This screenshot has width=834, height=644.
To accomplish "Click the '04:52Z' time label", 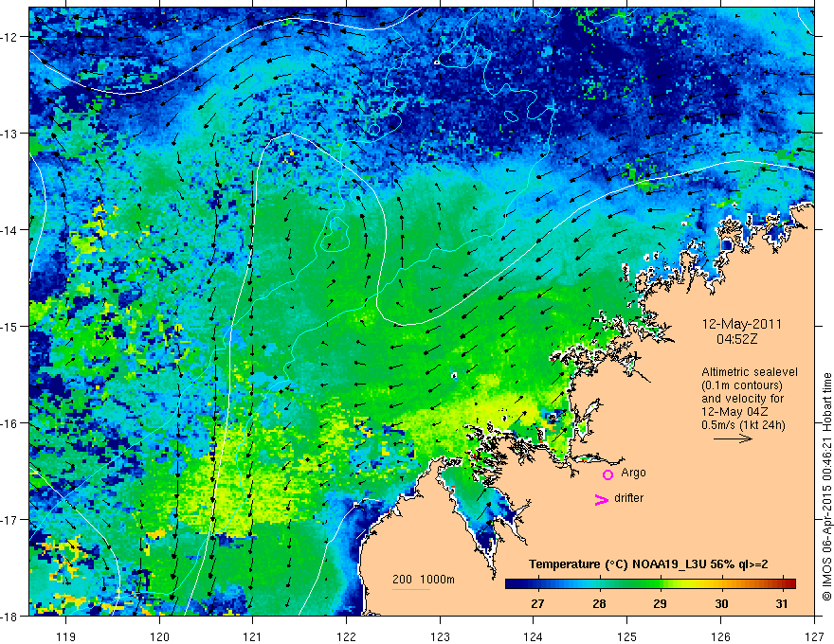I will pos(736,339).
